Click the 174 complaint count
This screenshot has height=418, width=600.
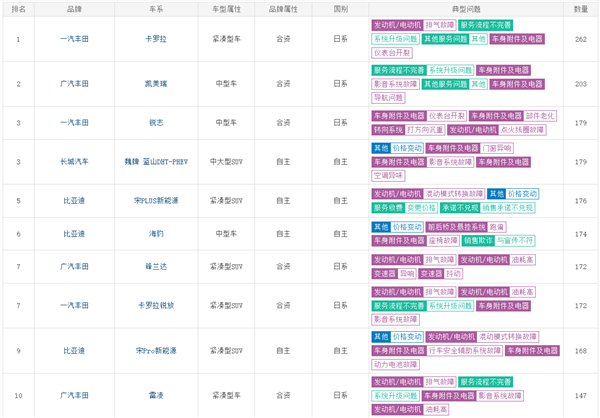click(580, 234)
